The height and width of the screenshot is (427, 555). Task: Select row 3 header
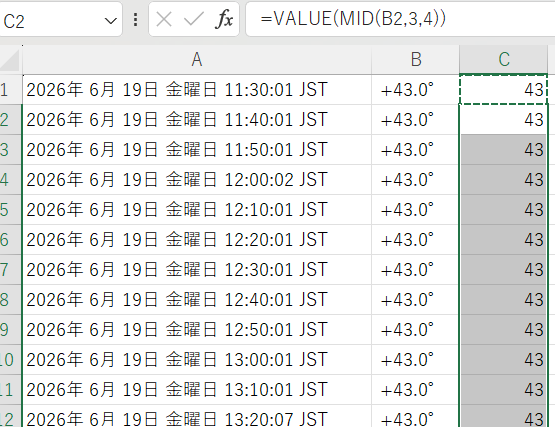[x=11, y=150]
